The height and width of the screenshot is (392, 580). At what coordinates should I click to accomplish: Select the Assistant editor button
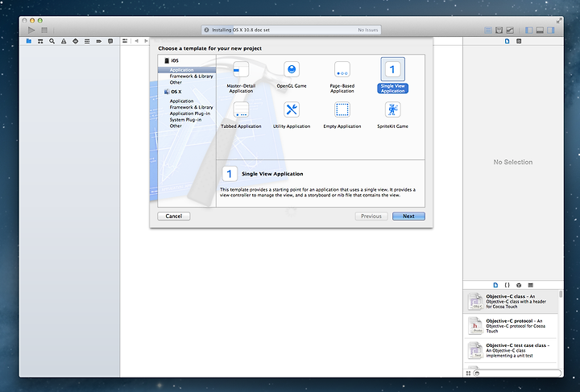499,31
